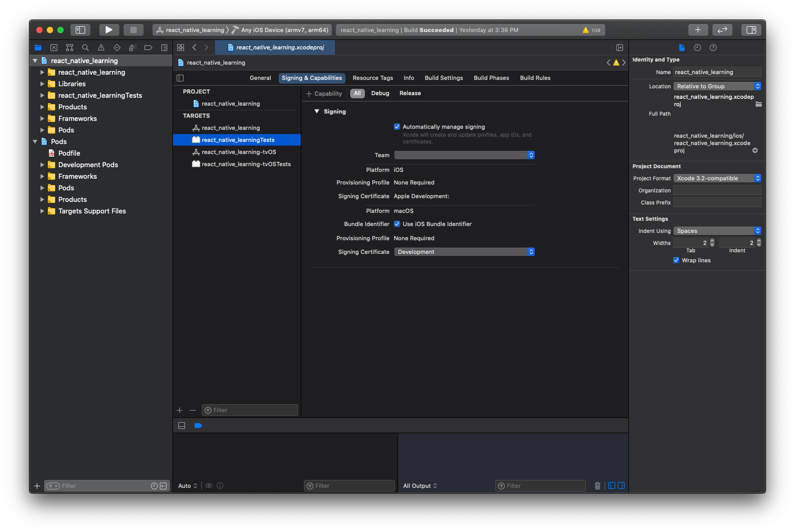The height and width of the screenshot is (532, 795).
Task: Reveal the project file in Finder arrow
Action: 755,150
